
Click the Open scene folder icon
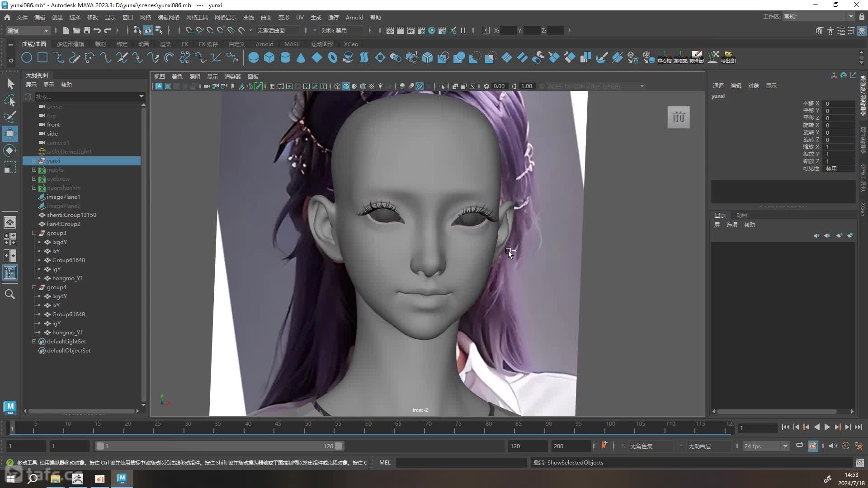click(76, 30)
